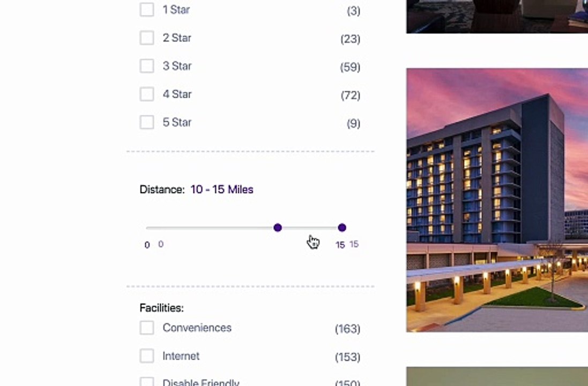The height and width of the screenshot is (386, 588).
Task: Tick the 3 Star checkbox
Action: (147, 66)
